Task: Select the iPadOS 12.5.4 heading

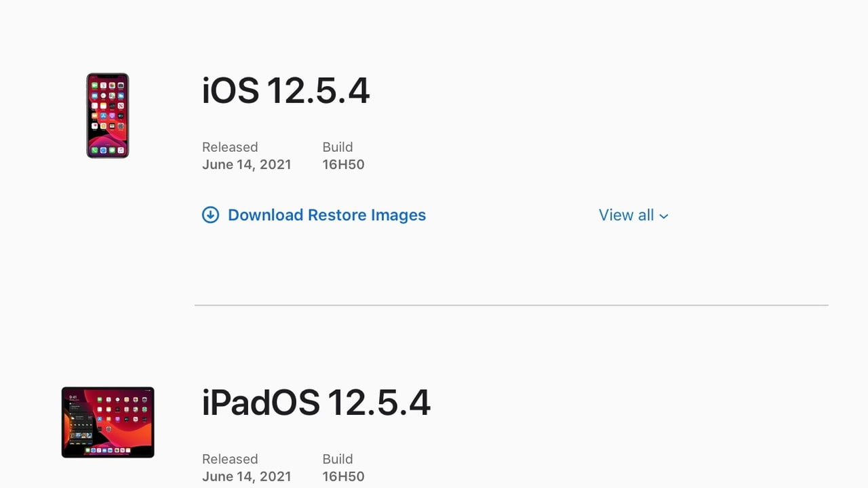Action: [x=316, y=402]
